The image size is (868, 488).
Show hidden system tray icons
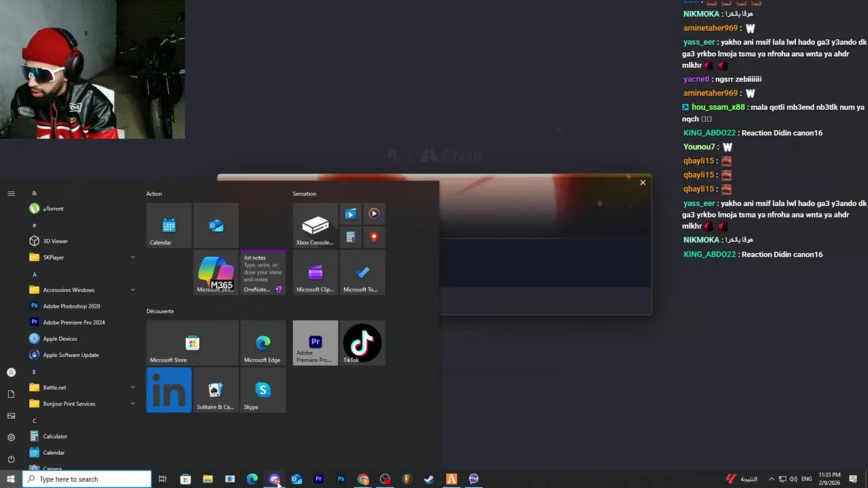[771, 479]
